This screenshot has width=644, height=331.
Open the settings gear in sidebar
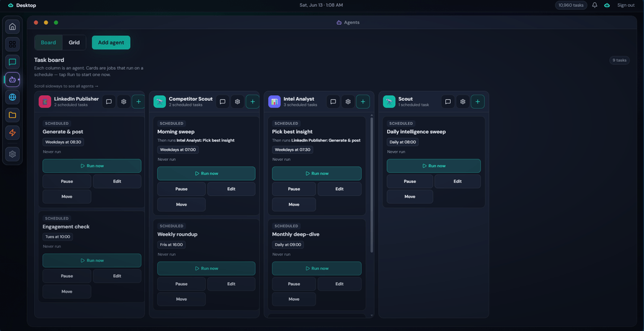tap(12, 154)
